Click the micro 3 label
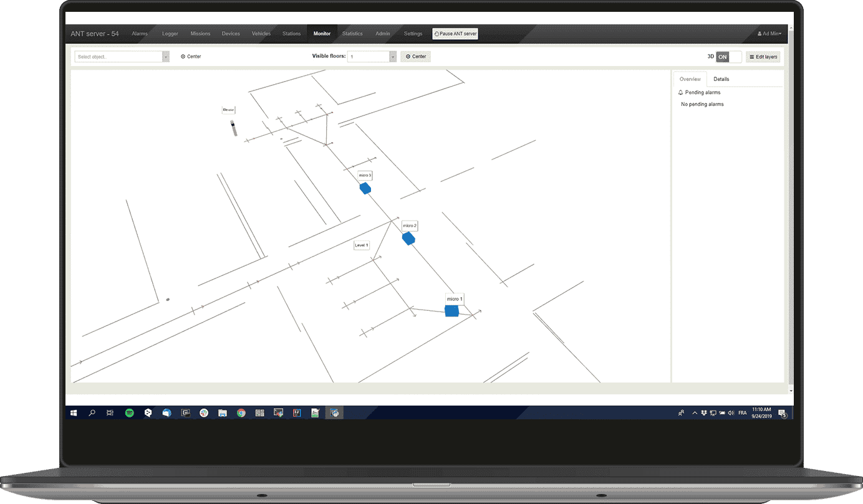 tap(365, 176)
